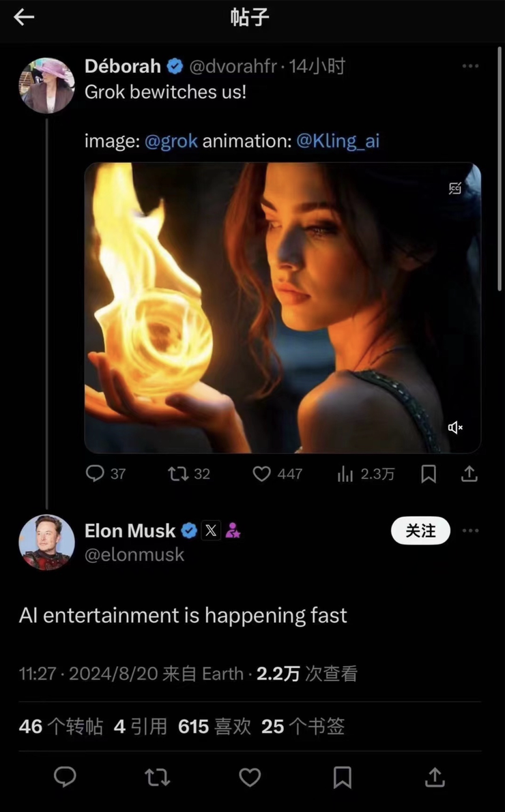Follow Elon Musk with 关注 button
505x812 pixels.
[x=420, y=531]
